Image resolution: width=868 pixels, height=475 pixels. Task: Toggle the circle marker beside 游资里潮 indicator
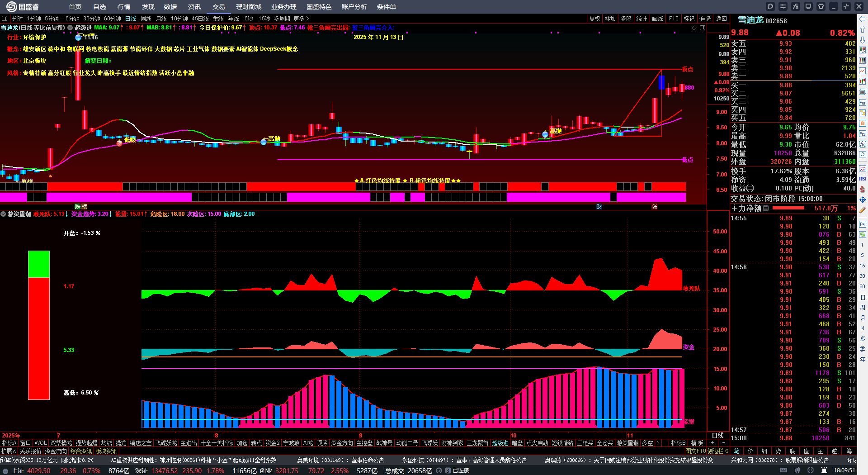pyautogui.click(x=3, y=214)
